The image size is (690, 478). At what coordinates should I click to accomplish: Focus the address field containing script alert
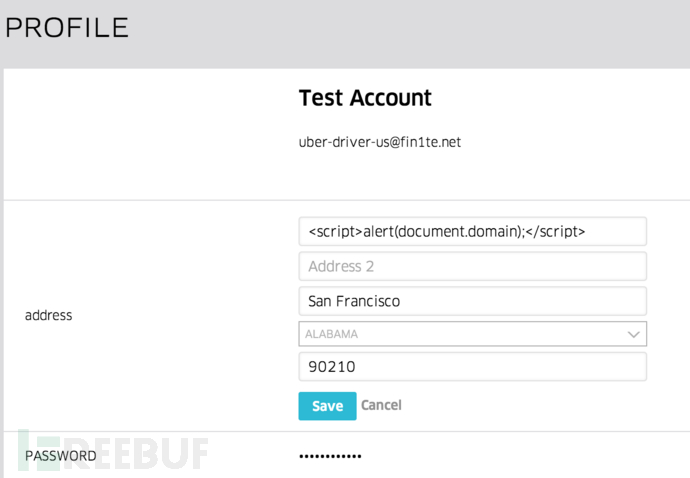pos(473,231)
